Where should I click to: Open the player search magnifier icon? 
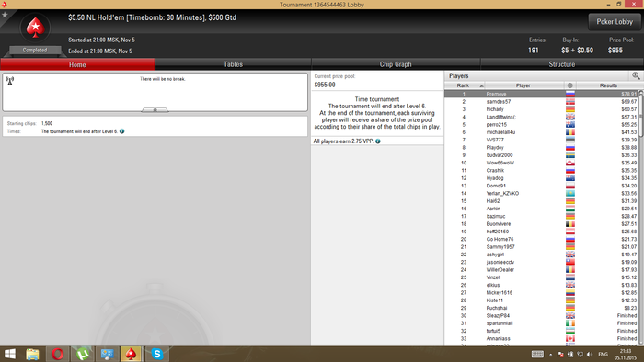point(636,75)
